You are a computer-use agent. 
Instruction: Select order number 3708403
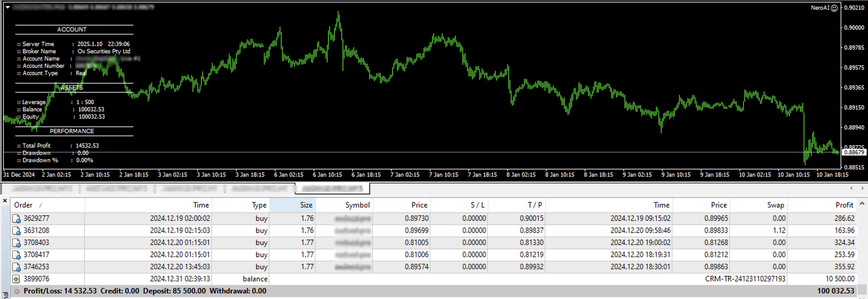[x=36, y=243]
